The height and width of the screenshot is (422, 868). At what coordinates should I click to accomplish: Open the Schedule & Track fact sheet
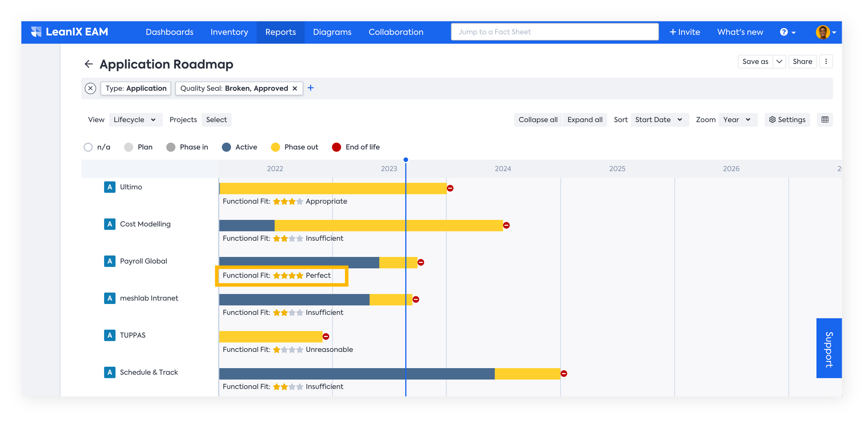click(x=149, y=372)
